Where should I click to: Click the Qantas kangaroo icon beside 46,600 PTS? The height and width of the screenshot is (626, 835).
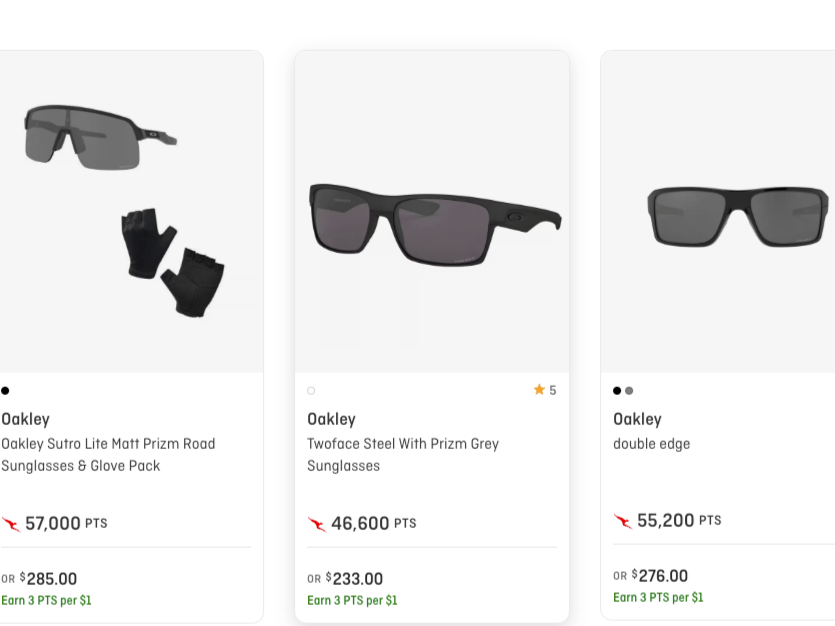tap(317, 524)
